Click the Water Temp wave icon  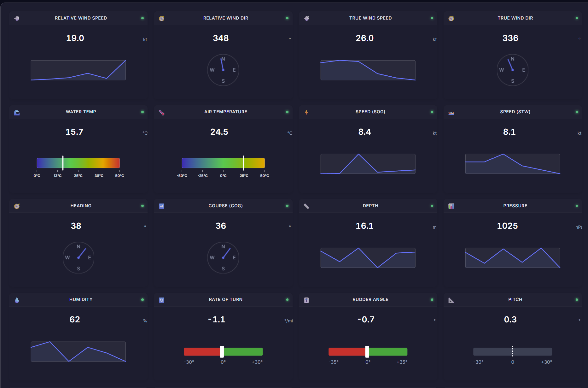[17, 113]
